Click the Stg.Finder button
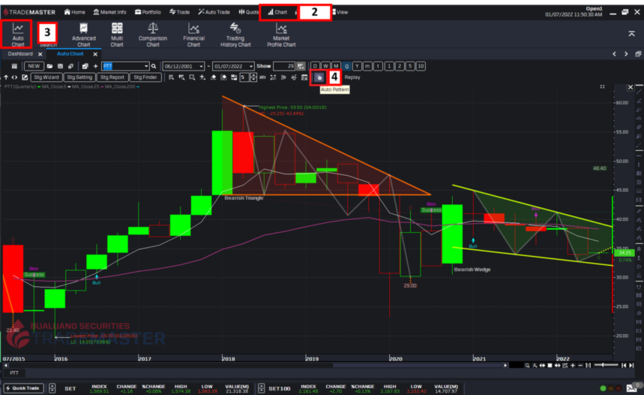Image resolution: width=644 pixels, height=395 pixels. click(x=145, y=77)
